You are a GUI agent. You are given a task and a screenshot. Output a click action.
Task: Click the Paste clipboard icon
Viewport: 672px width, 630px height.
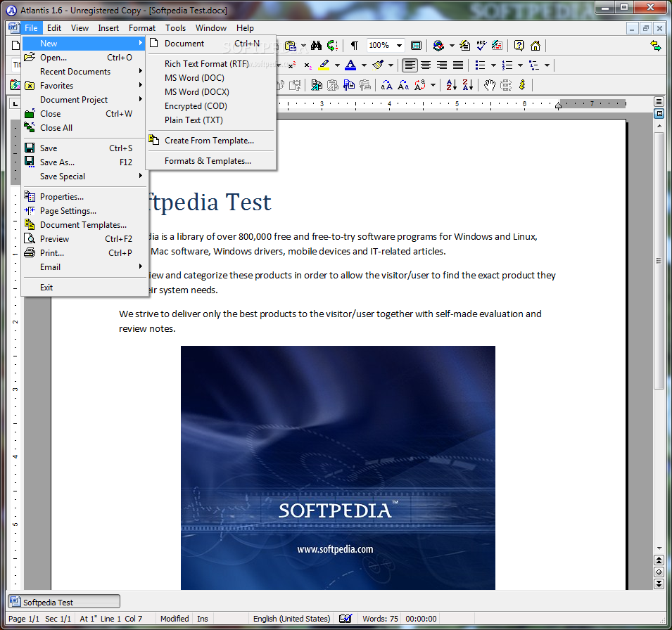[x=291, y=46]
